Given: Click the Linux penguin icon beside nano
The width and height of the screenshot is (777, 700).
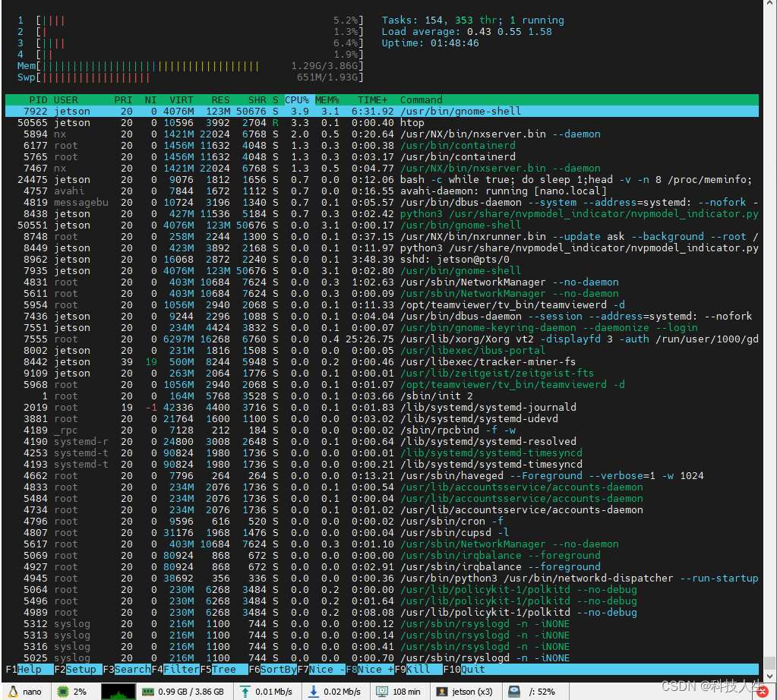Looking at the screenshot, I should pyautogui.click(x=13, y=692).
